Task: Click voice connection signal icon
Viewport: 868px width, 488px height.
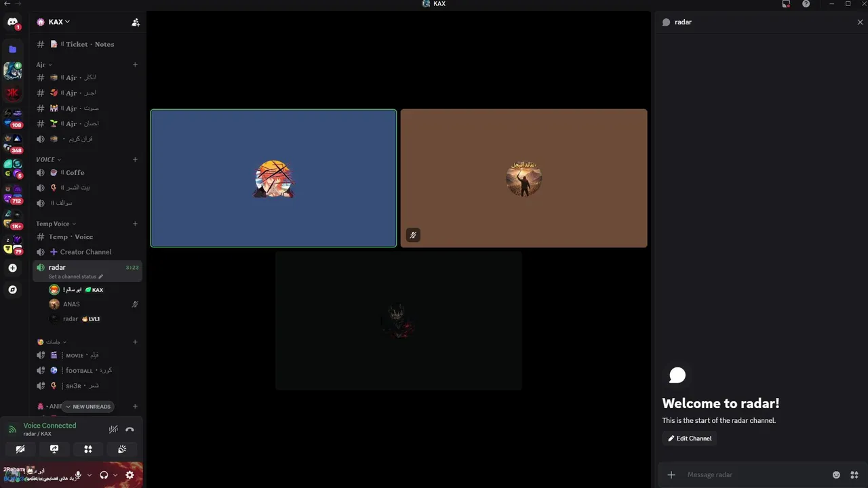Action: pyautogui.click(x=12, y=429)
